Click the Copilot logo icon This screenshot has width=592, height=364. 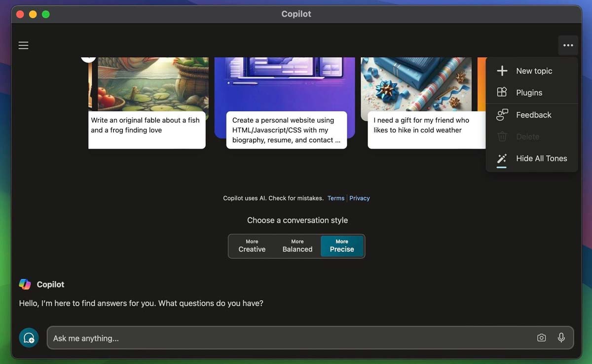coord(25,284)
